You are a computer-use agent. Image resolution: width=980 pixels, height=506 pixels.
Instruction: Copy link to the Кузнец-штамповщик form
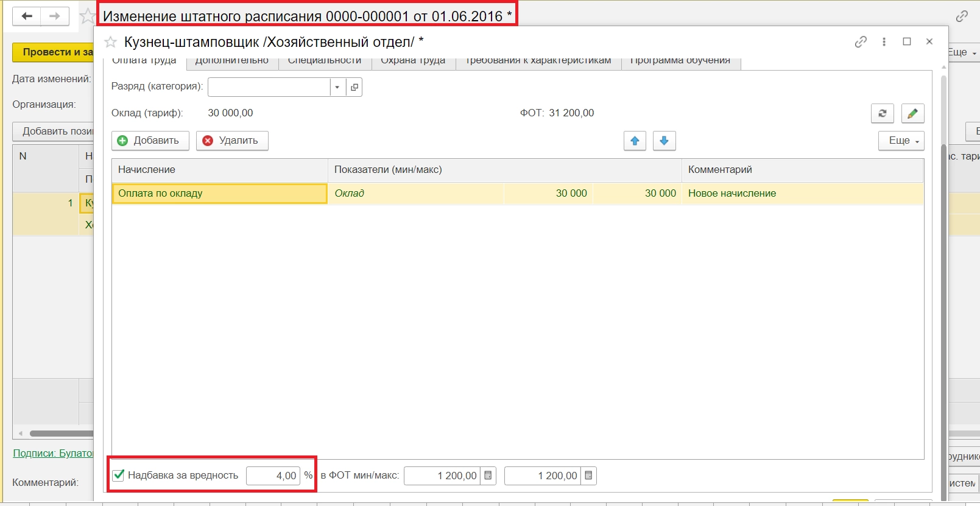point(861,41)
